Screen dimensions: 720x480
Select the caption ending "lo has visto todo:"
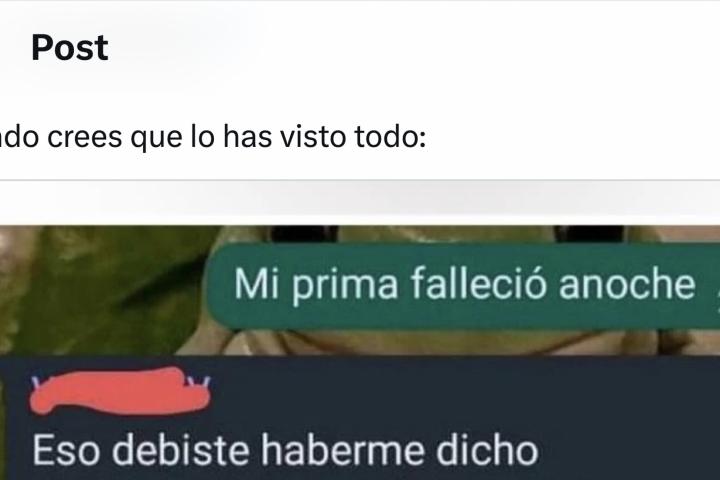(x=213, y=137)
